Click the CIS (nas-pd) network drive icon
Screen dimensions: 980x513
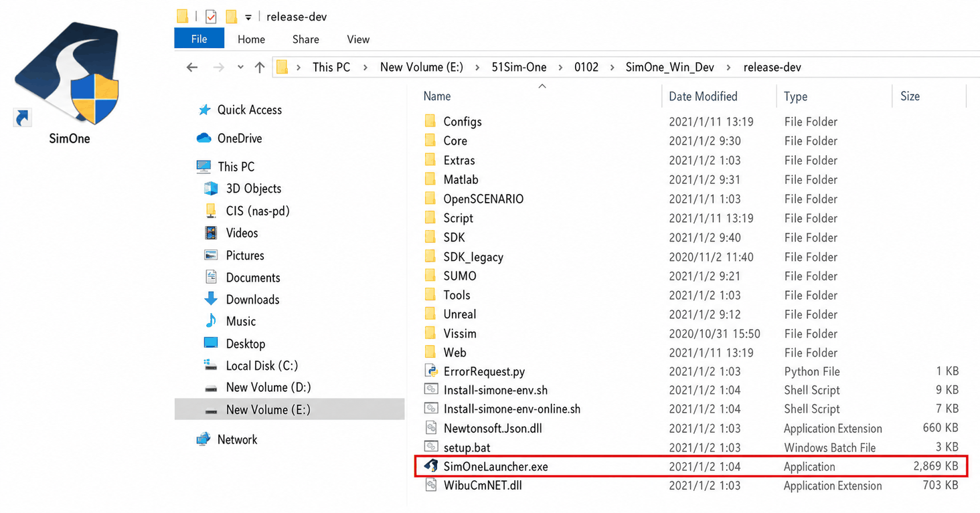(x=211, y=211)
